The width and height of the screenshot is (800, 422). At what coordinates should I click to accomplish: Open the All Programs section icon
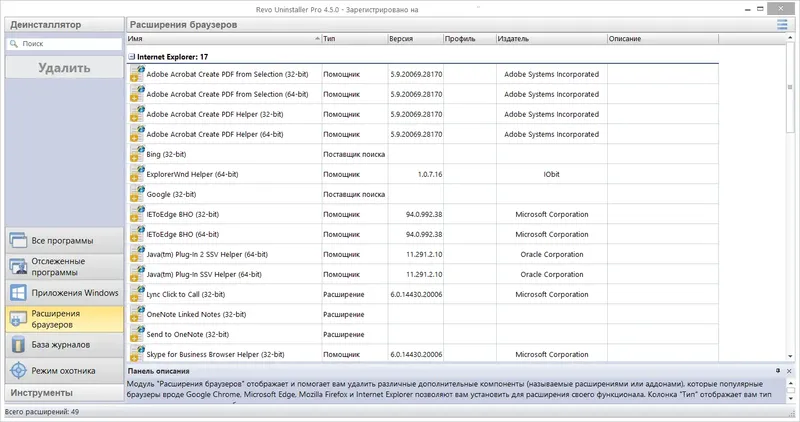pos(18,240)
